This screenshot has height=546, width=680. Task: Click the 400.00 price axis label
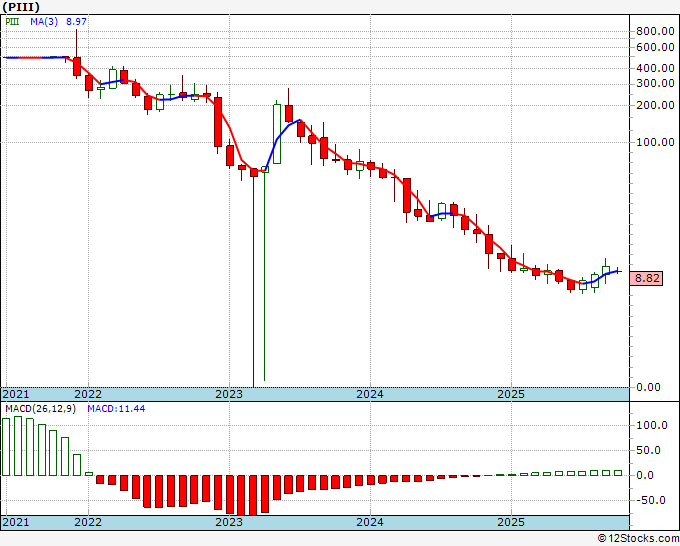[655, 68]
